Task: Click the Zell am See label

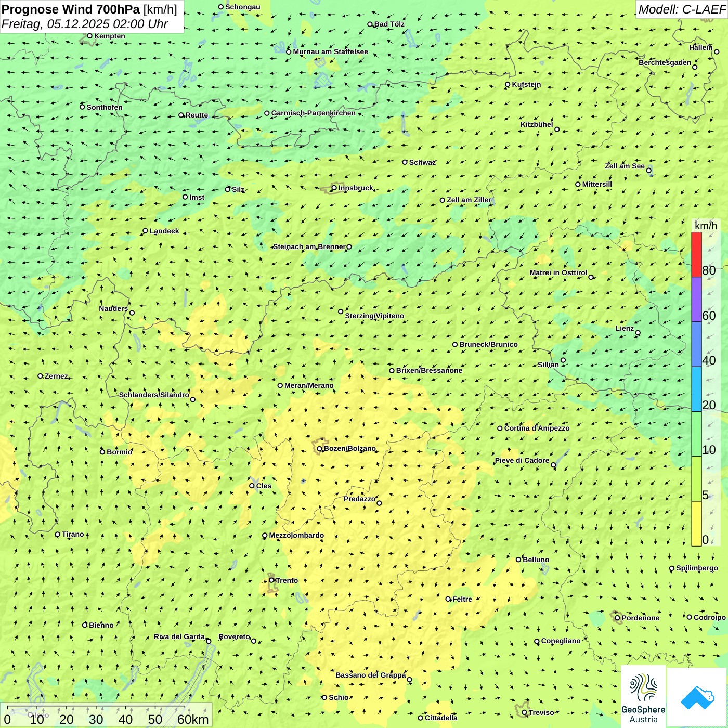Action: 625,166
